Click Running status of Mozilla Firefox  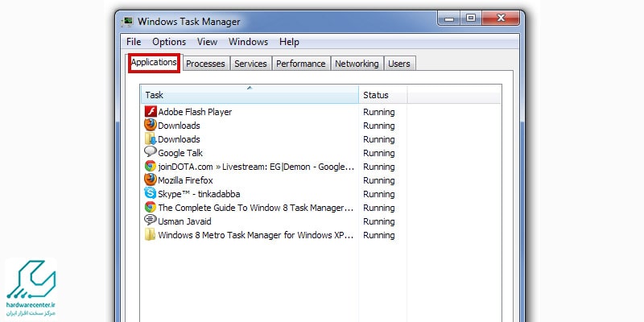[378, 180]
